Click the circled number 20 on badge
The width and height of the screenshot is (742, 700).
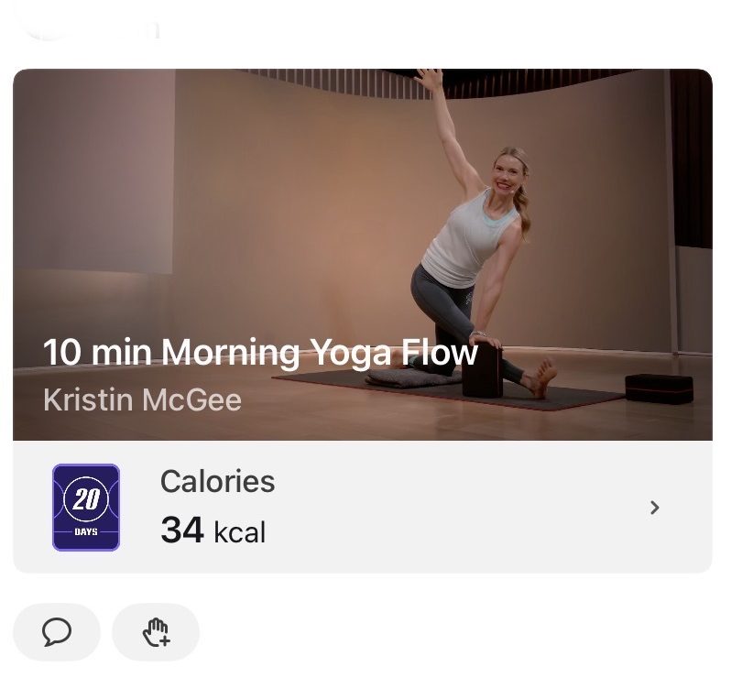86,499
